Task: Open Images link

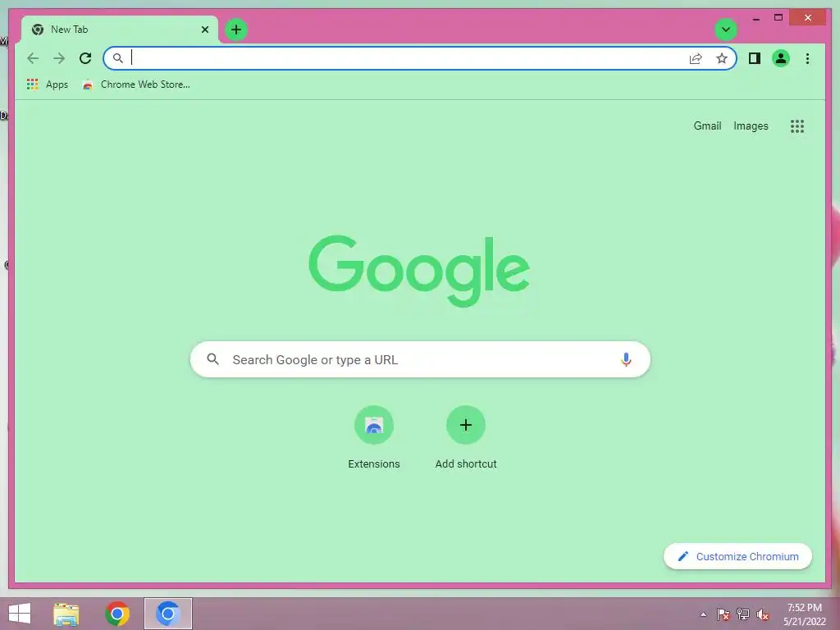Action: 751,126
